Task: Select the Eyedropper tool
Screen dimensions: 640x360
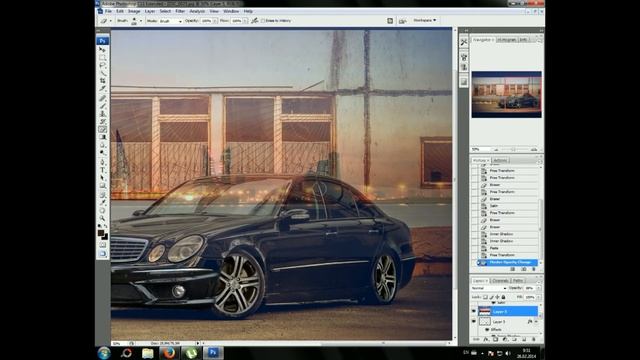Action: [102, 202]
